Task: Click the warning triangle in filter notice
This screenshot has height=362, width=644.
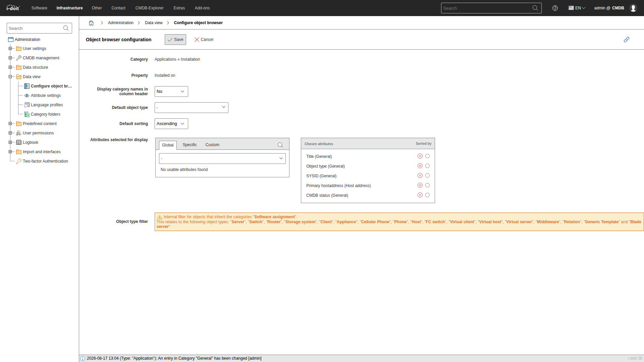Action: click(160, 217)
